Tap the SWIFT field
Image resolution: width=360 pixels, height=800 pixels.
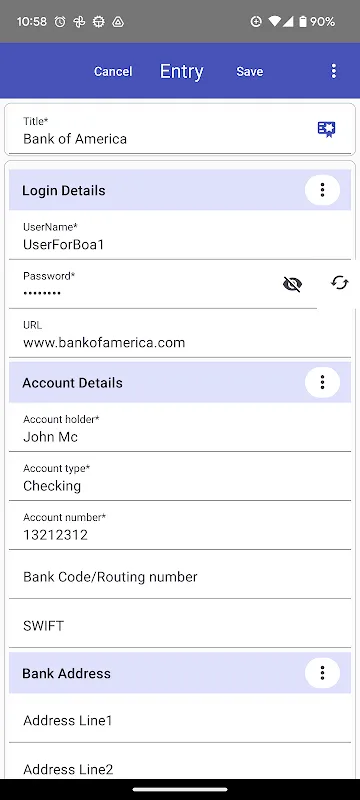(x=180, y=624)
